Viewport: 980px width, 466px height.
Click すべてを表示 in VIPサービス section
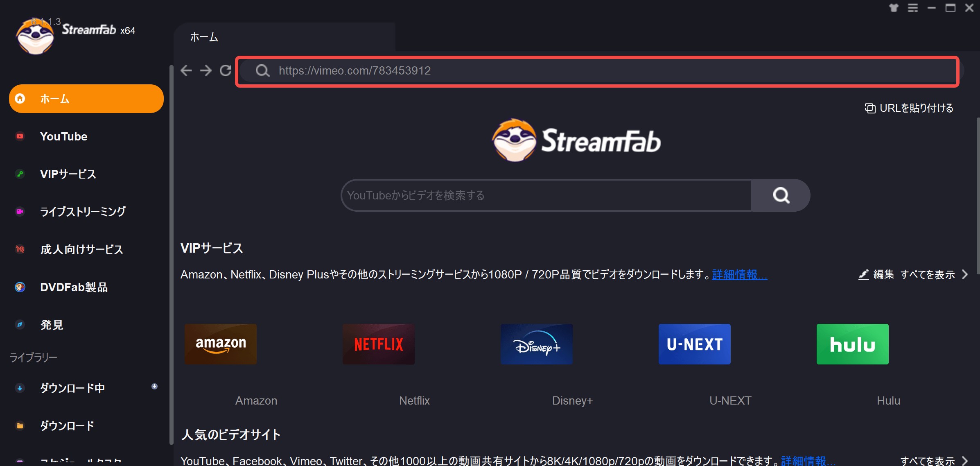coord(928,274)
